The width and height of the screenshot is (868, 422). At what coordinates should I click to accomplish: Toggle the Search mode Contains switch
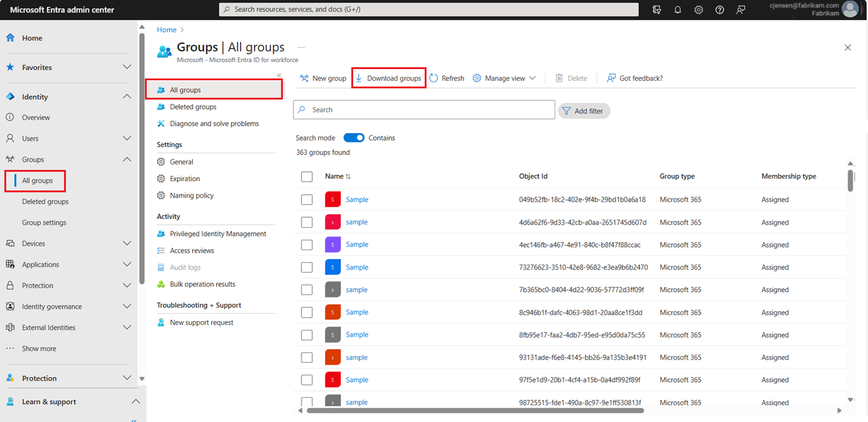pos(354,138)
